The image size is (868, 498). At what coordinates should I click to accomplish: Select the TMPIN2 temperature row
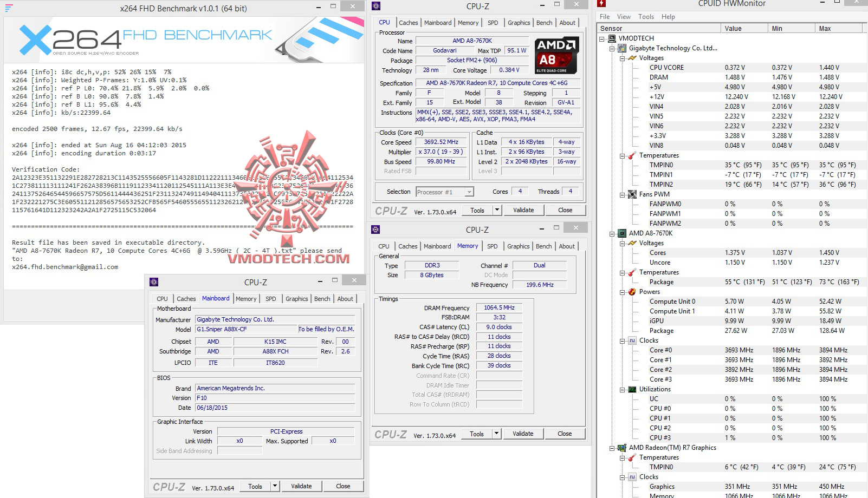(756, 185)
